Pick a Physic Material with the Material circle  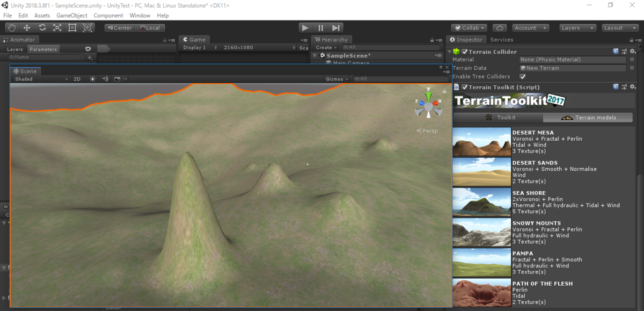point(632,60)
